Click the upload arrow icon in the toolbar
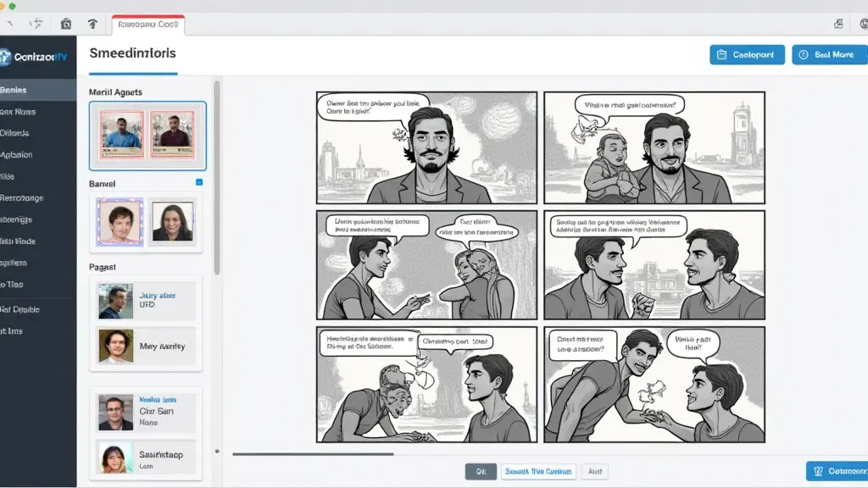868x488 pixels. point(93,24)
